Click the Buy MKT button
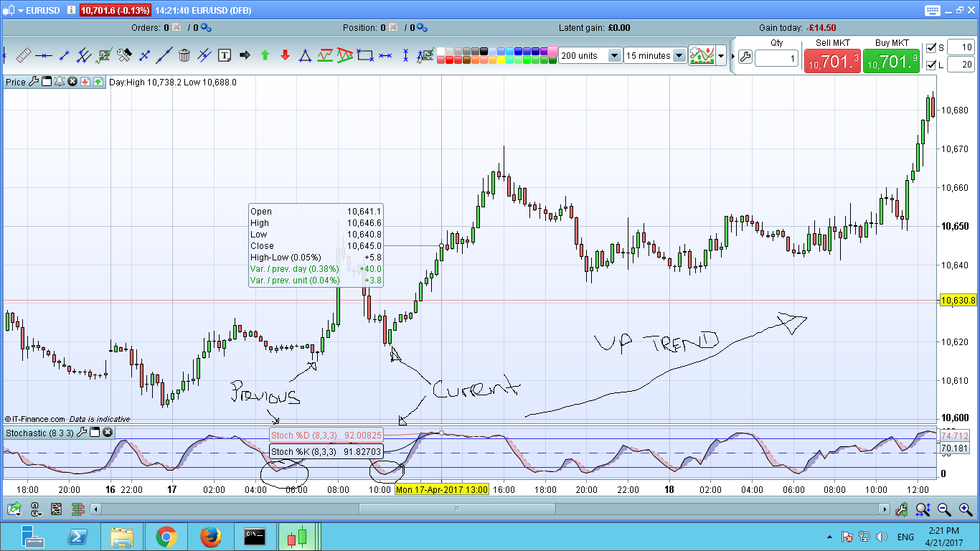This screenshot has height=551, width=980. coord(891,60)
